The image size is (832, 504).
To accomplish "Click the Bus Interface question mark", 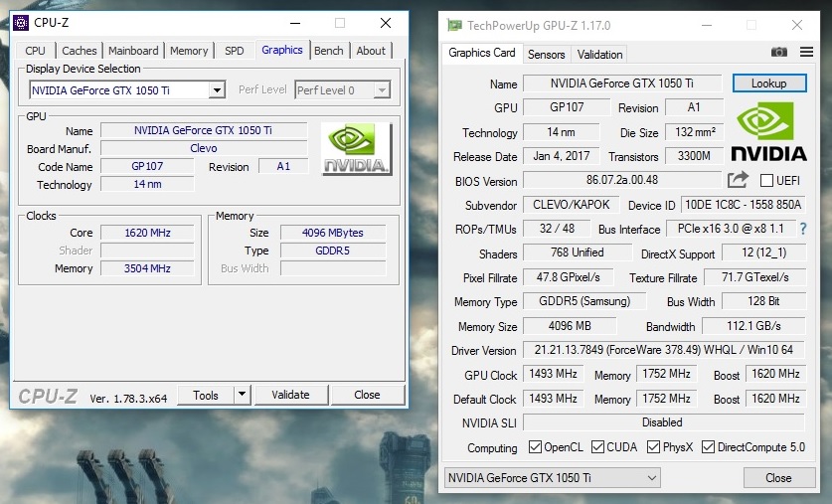I will [x=803, y=229].
